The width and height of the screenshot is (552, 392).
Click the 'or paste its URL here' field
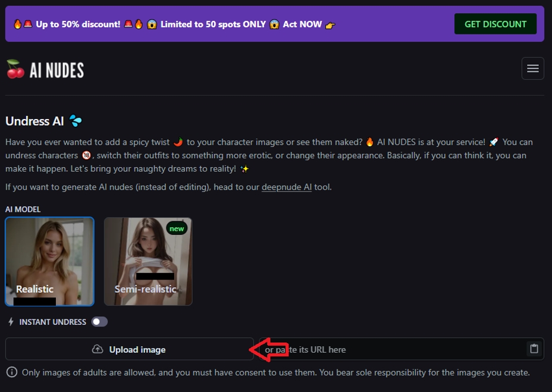tap(402, 349)
